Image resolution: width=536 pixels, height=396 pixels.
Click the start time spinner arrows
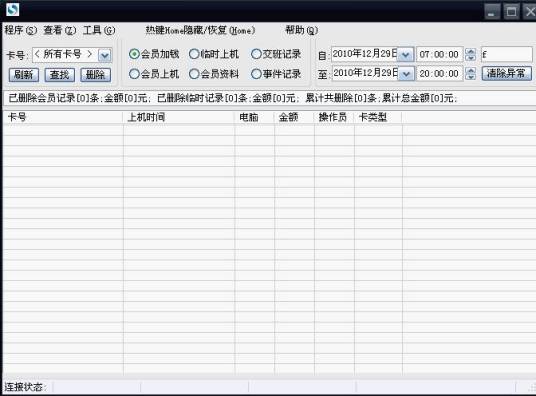pyautogui.click(x=471, y=54)
